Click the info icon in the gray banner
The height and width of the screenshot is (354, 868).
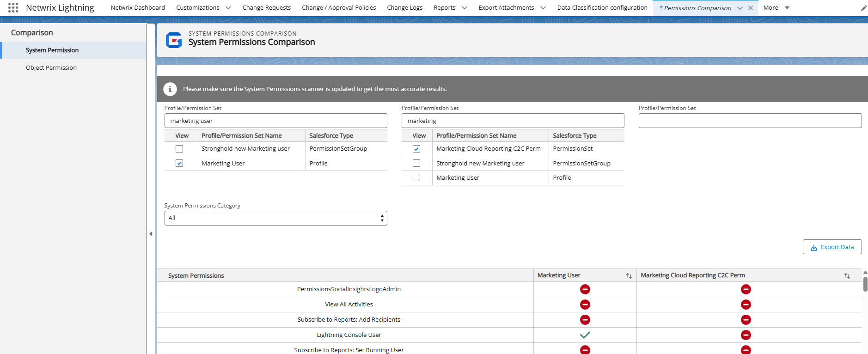170,89
